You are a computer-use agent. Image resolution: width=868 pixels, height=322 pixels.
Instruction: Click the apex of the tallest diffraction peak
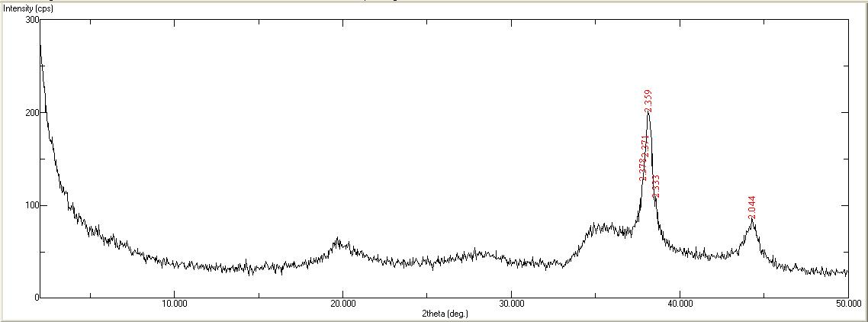tap(648, 114)
